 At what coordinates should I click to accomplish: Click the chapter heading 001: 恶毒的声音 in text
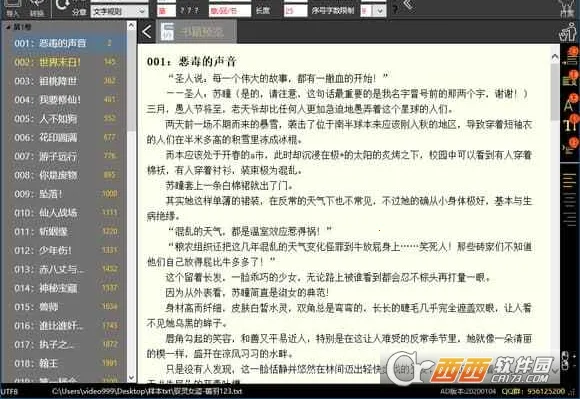[x=191, y=62]
